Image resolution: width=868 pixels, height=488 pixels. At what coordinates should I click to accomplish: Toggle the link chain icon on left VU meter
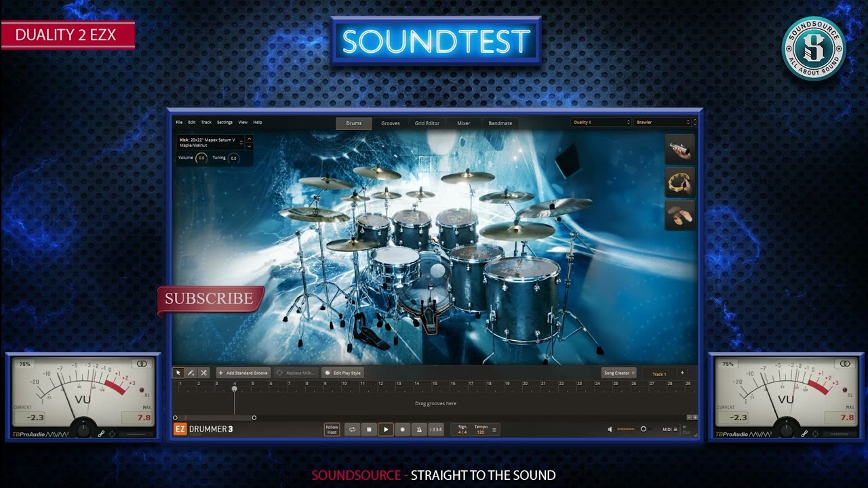(x=101, y=434)
